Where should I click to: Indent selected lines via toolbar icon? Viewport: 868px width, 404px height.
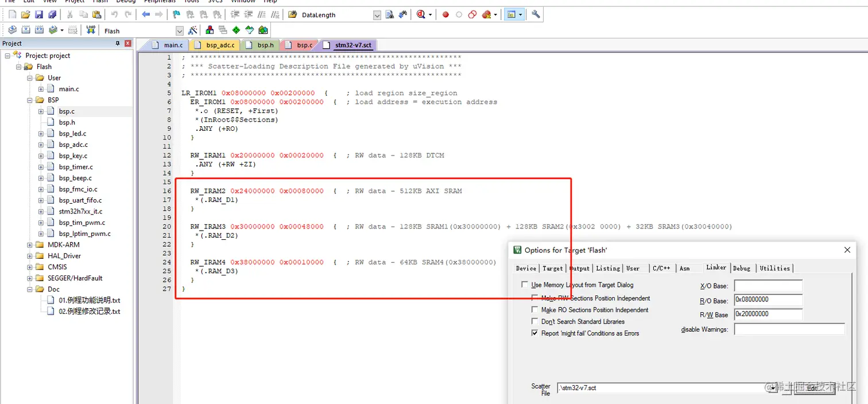click(235, 15)
